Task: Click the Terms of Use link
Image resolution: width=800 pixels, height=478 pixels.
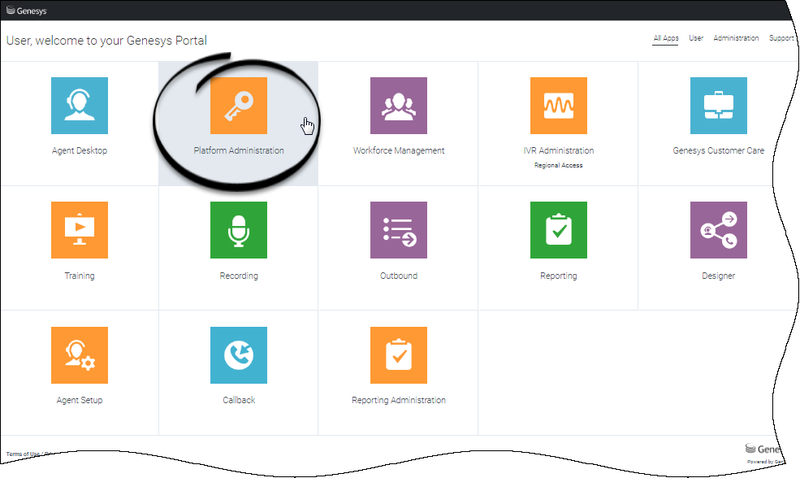Action: pyautogui.click(x=22, y=454)
